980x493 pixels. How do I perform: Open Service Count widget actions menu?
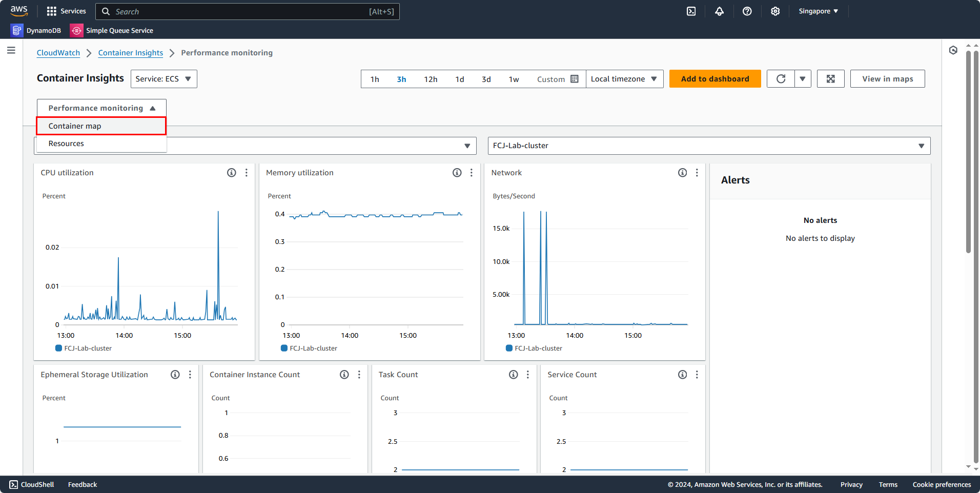pyautogui.click(x=697, y=375)
